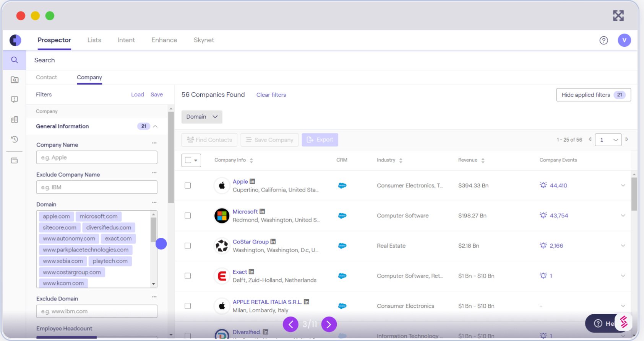The image size is (644, 341).
Task: Open help question mark icon in header
Action: coord(603,40)
